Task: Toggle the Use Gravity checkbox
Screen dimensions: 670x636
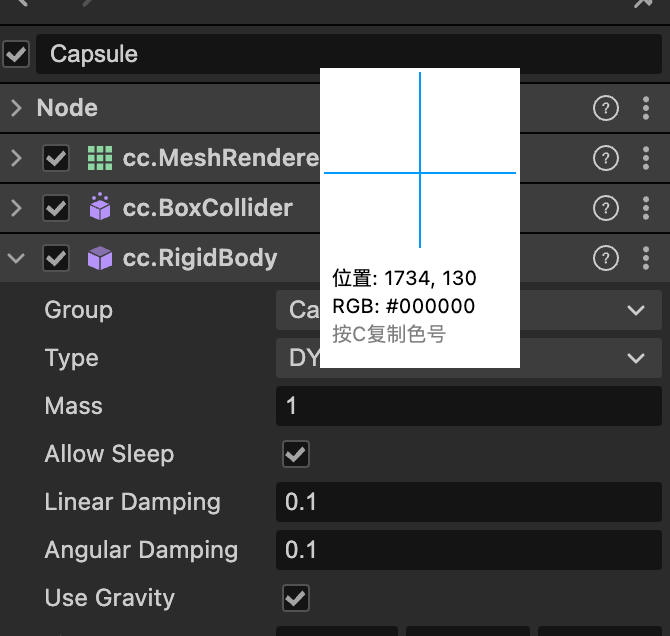Action: (x=296, y=598)
